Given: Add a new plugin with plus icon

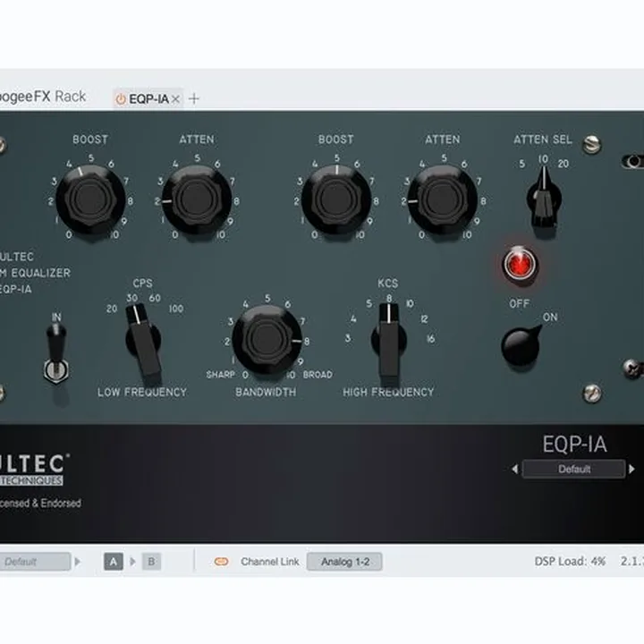Looking at the screenshot, I should [x=194, y=98].
